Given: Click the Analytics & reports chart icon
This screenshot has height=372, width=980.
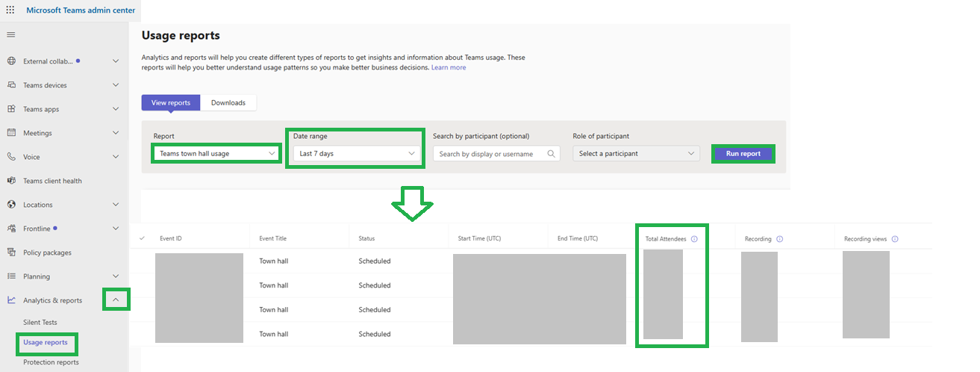Looking at the screenshot, I should coord(11,300).
